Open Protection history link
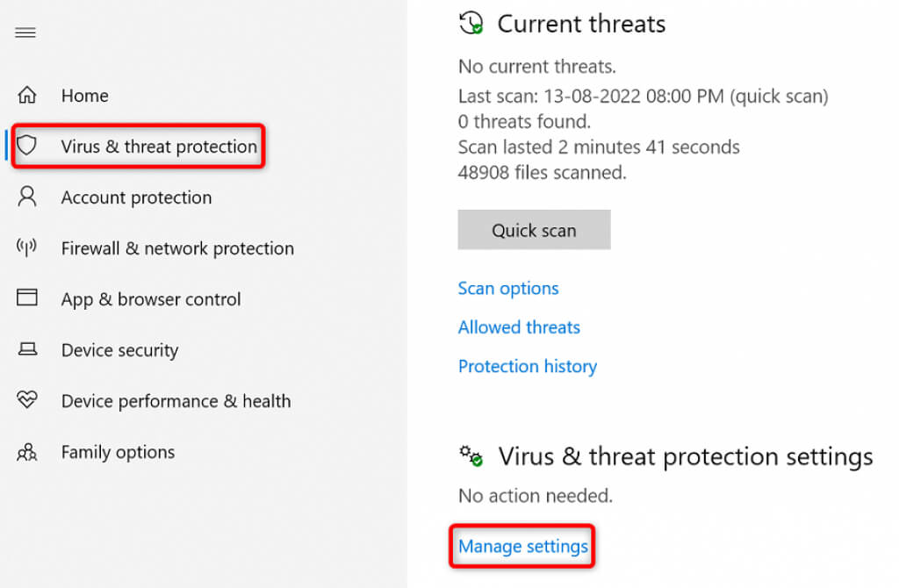The height and width of the screenshot is (588, 899). coord(527,366)
